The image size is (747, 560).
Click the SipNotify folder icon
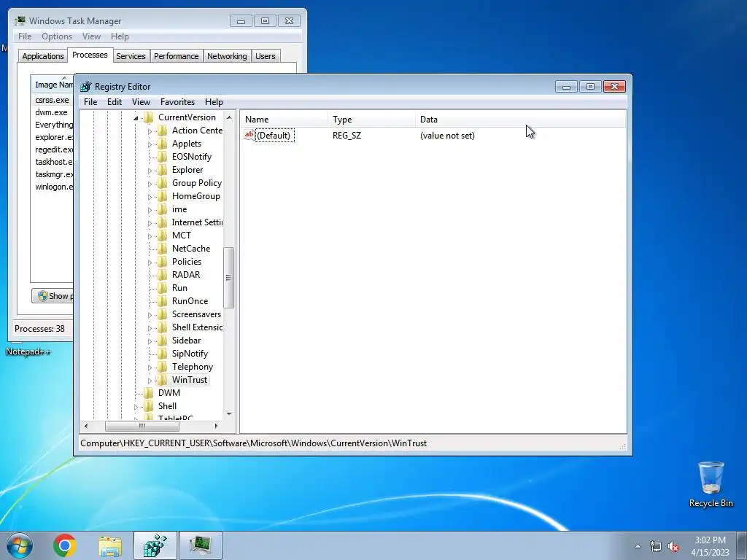pos(163,354)
